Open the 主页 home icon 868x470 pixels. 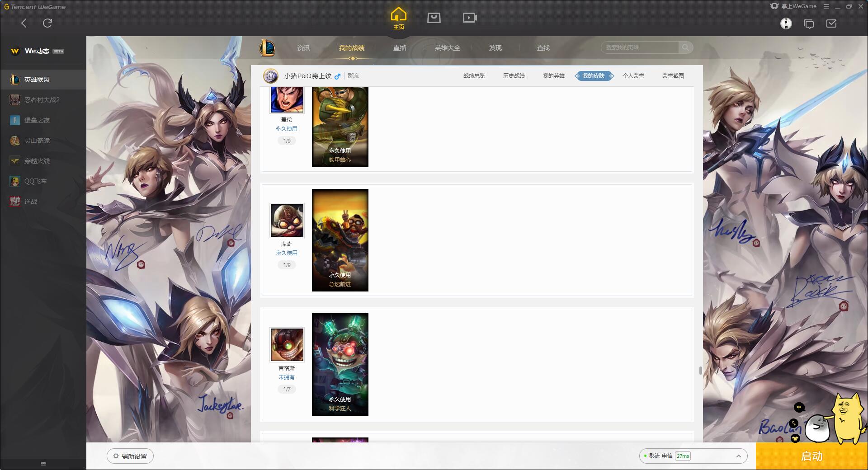398,19
